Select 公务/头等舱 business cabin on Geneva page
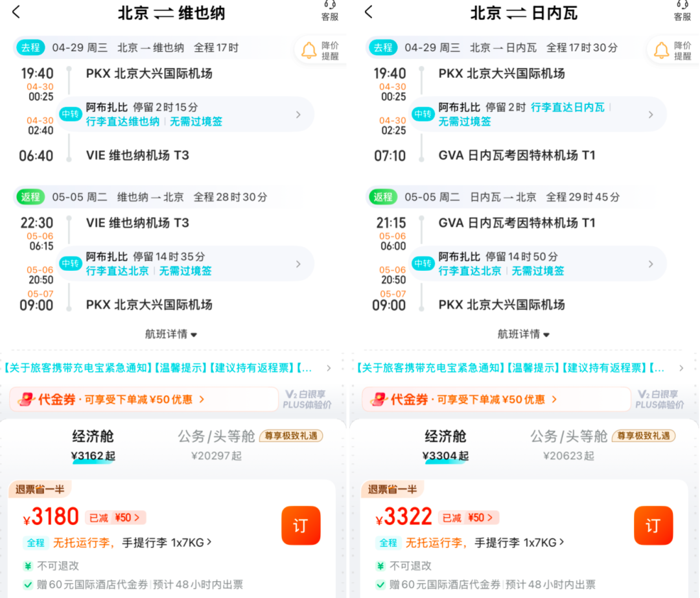The width and height of the screenshot is (700, 598). (569, 437)
